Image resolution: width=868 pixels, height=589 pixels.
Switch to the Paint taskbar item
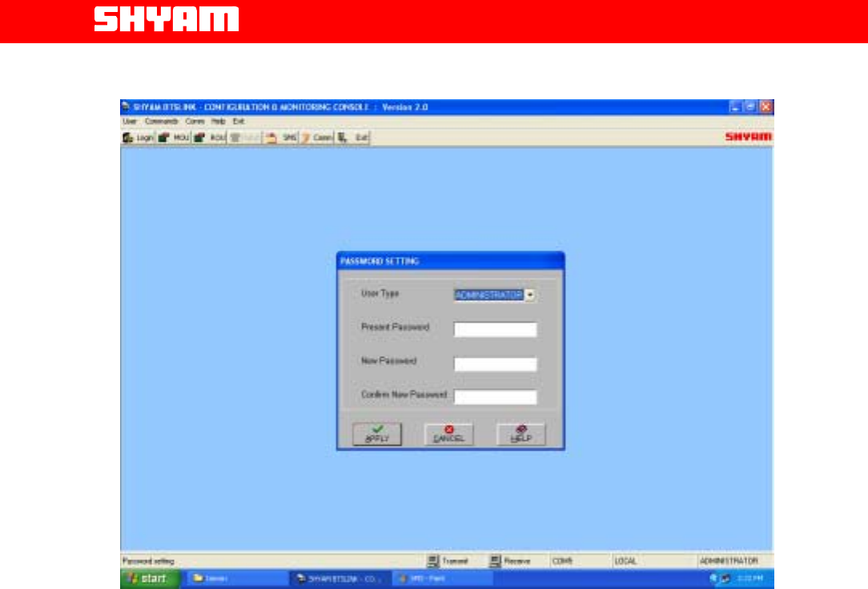click(x=443, y=579)
